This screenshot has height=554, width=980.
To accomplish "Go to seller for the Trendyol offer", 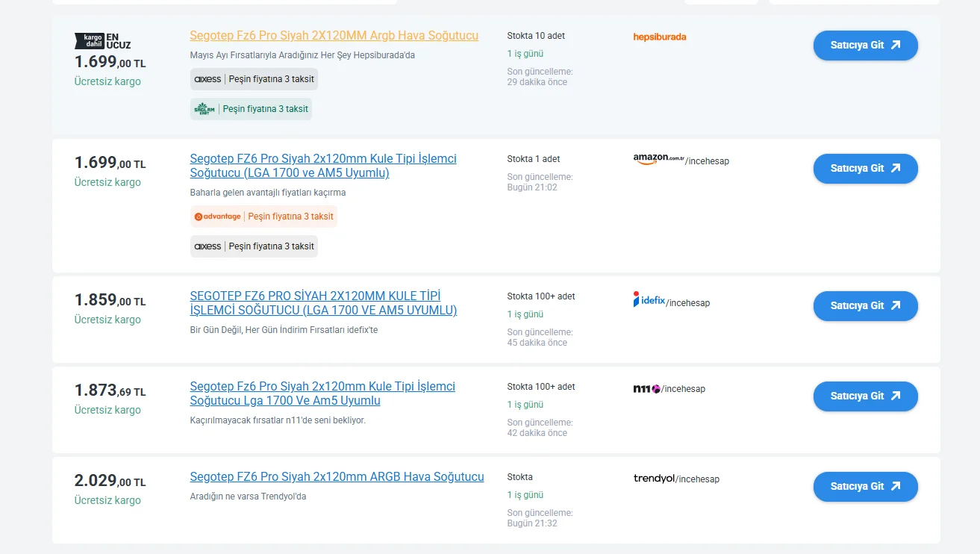I will (865, 487).
